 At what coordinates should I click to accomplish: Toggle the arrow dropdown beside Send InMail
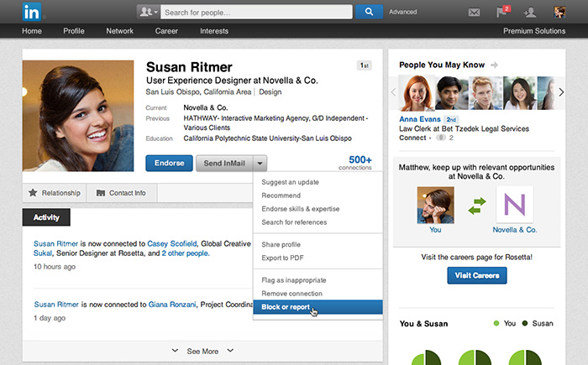tap(260, 164)
